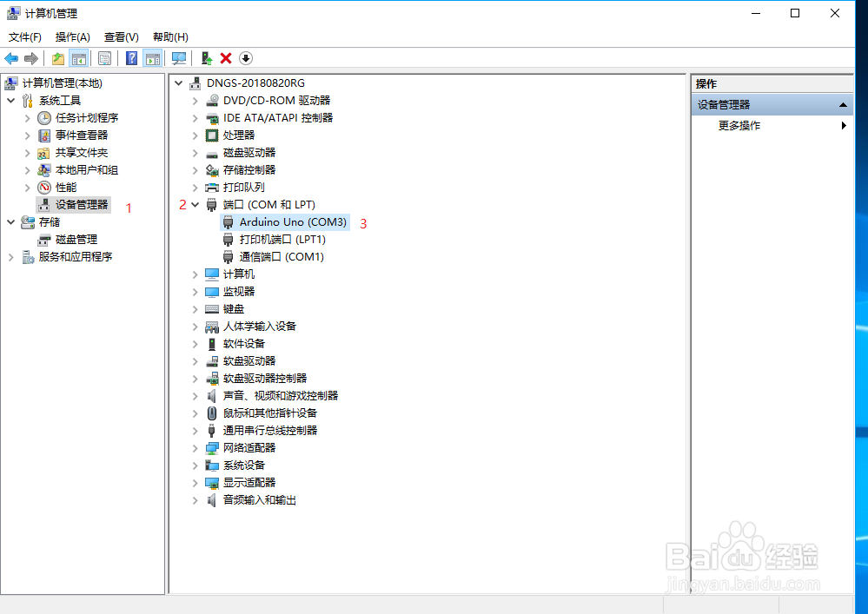Screen dimensions: 868x614
Task: Click the Disable device down-arrow icon
Action: 246,58
